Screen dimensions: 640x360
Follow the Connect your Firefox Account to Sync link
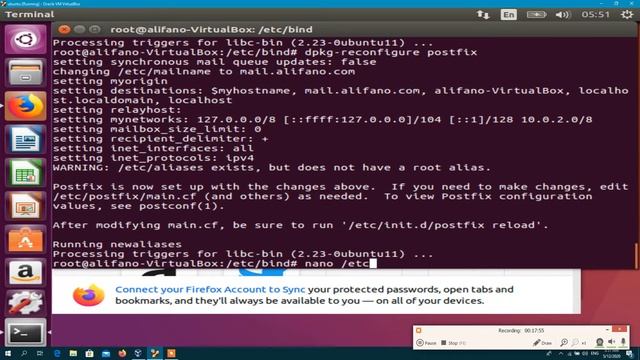pyautogui.click(x=210, y=289)
